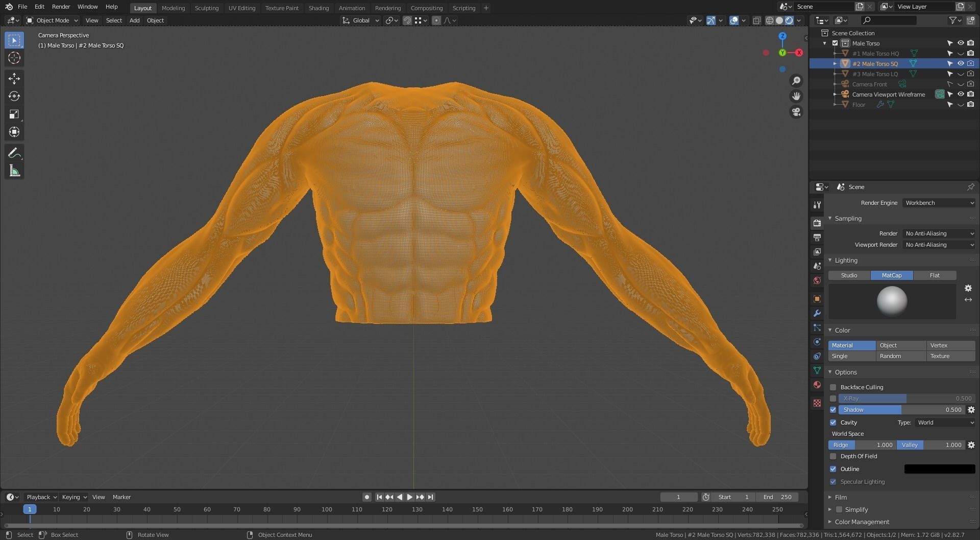Open the Output properties tab icon

point(817,238)
